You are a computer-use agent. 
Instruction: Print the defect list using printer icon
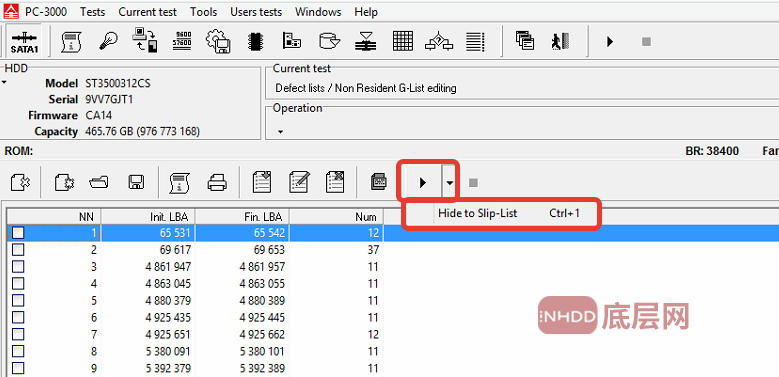[217, 183]
